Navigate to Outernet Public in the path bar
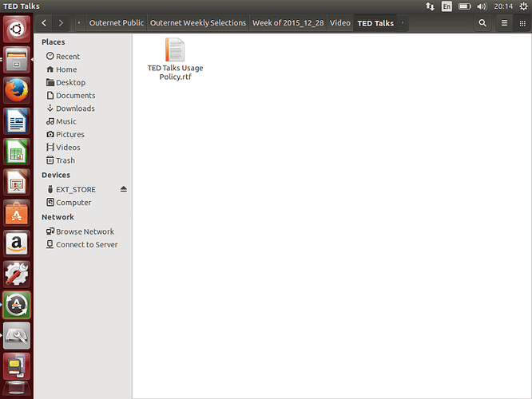 117,23
